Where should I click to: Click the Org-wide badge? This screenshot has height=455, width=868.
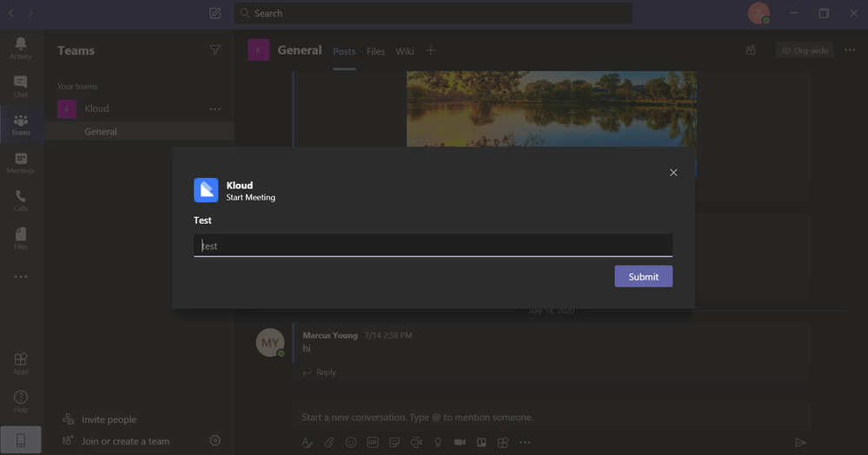[805, 50]
